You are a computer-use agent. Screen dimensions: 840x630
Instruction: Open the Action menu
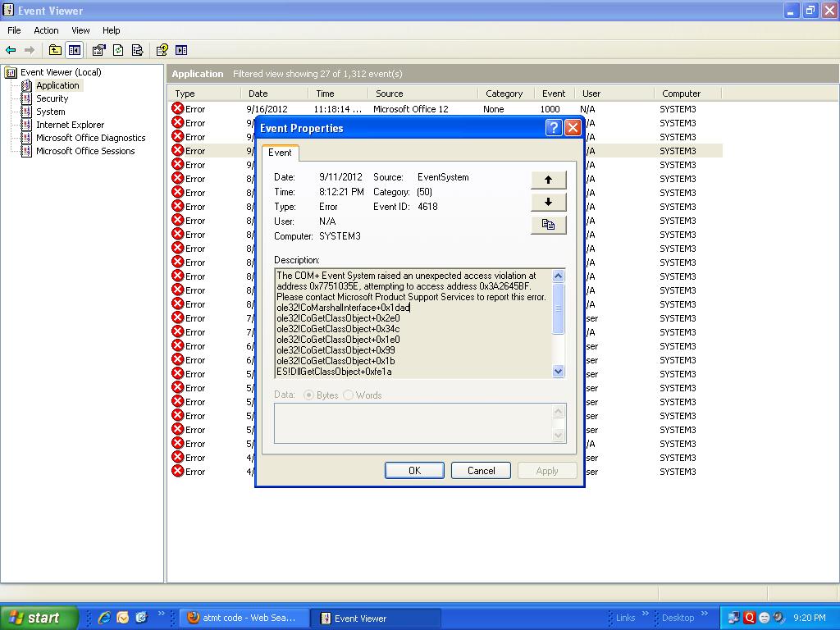(46, 30)
